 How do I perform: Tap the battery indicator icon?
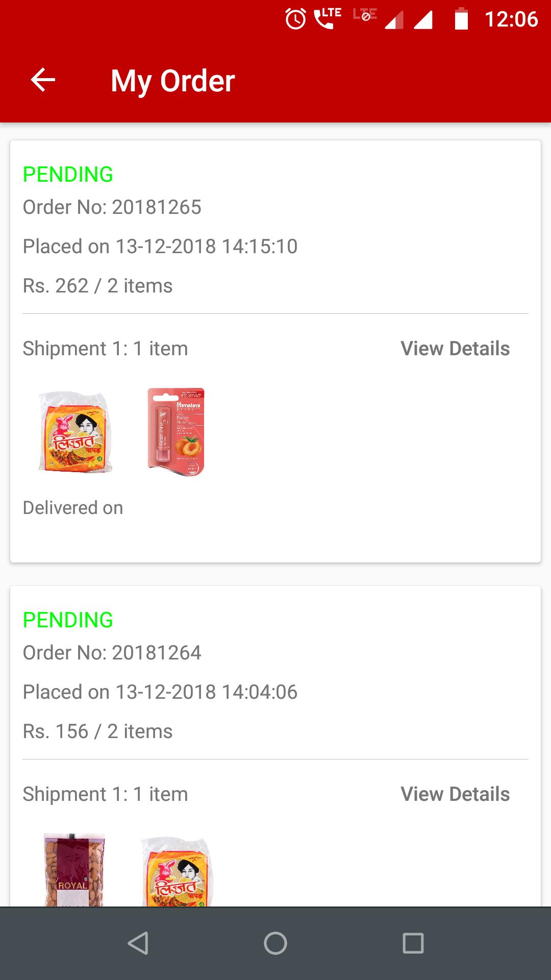[461, 19]
